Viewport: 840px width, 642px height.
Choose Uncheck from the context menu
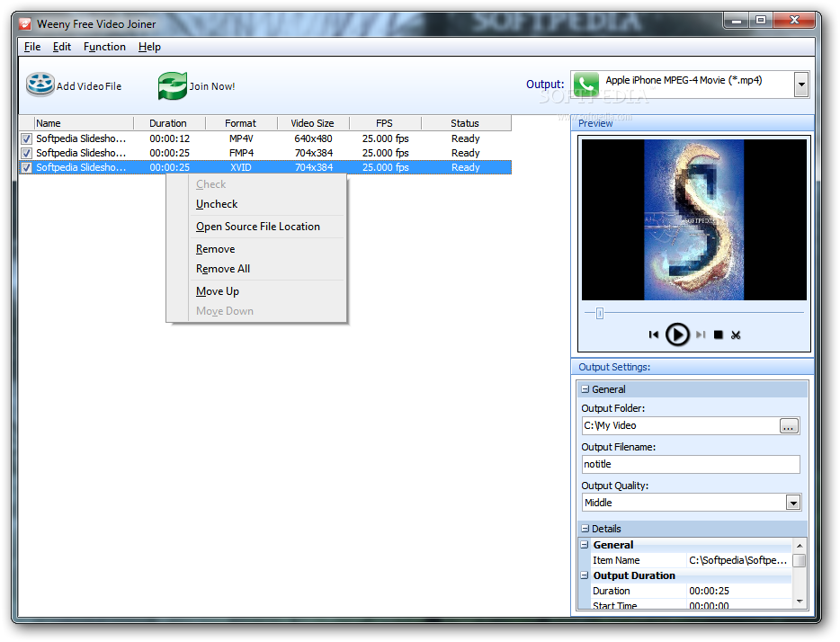coord(217,204)
